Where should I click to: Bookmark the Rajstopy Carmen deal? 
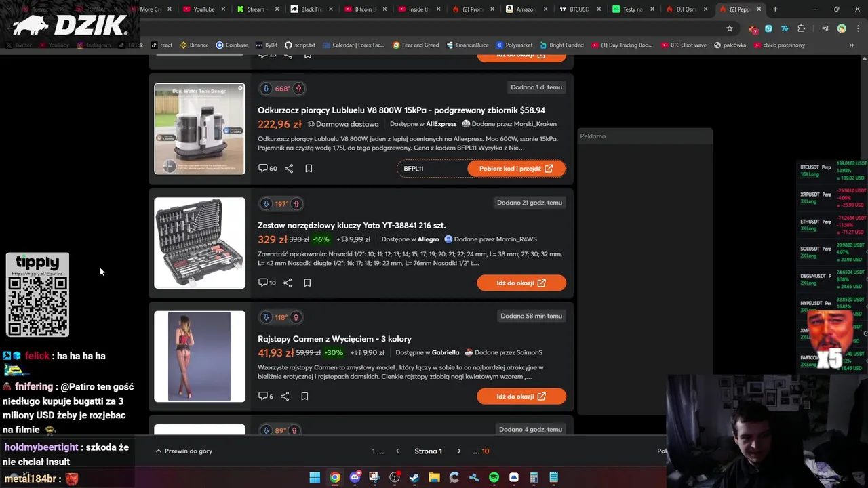pos(304,396)
